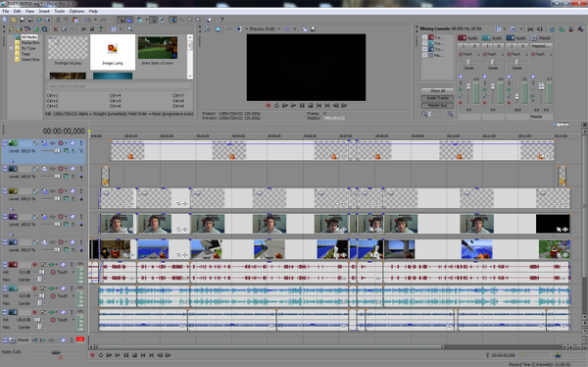Click the Search media magnifier icon
The image size is (588, 367).
point(129,28)
